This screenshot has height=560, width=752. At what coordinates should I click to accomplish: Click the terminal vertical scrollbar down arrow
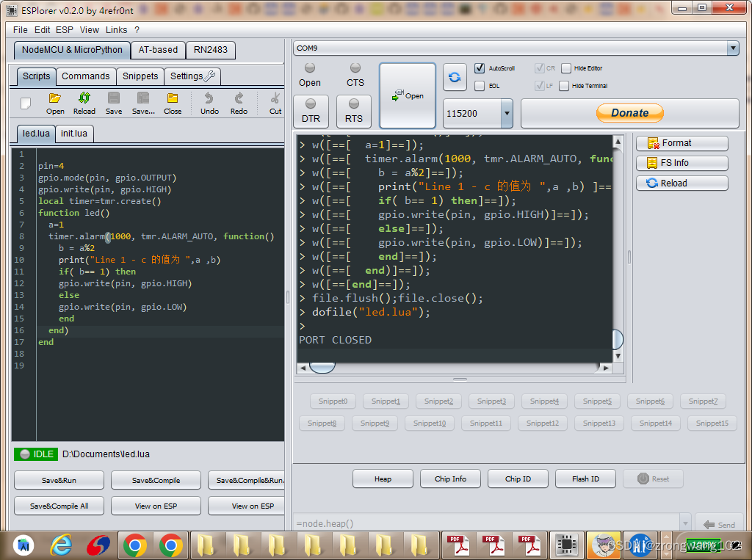618,356
